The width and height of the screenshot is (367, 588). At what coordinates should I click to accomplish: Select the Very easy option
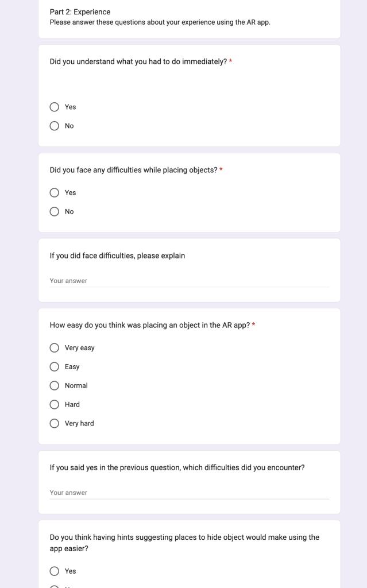[55, 348]
